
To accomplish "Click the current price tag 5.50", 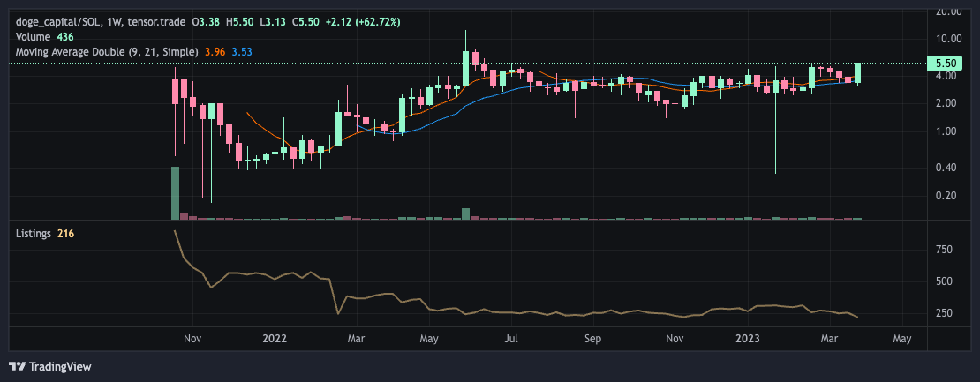I will [946, 63].
